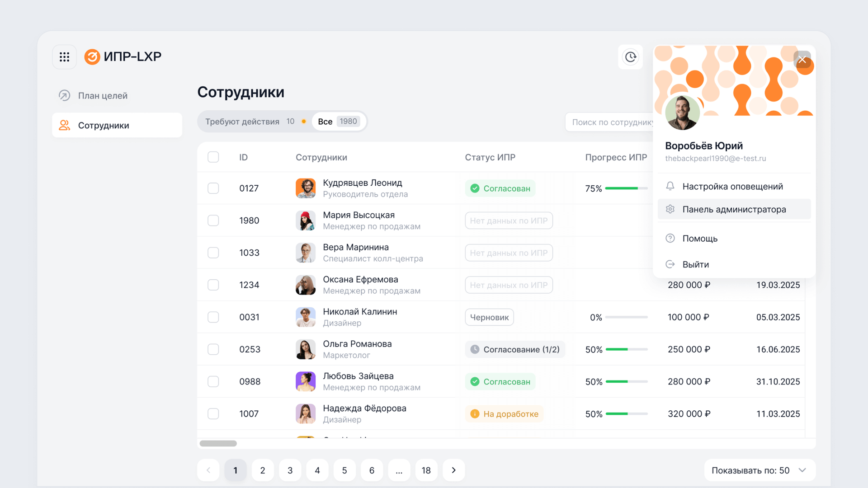
Task: Open the history clock icon
Action: coord(631,57)
